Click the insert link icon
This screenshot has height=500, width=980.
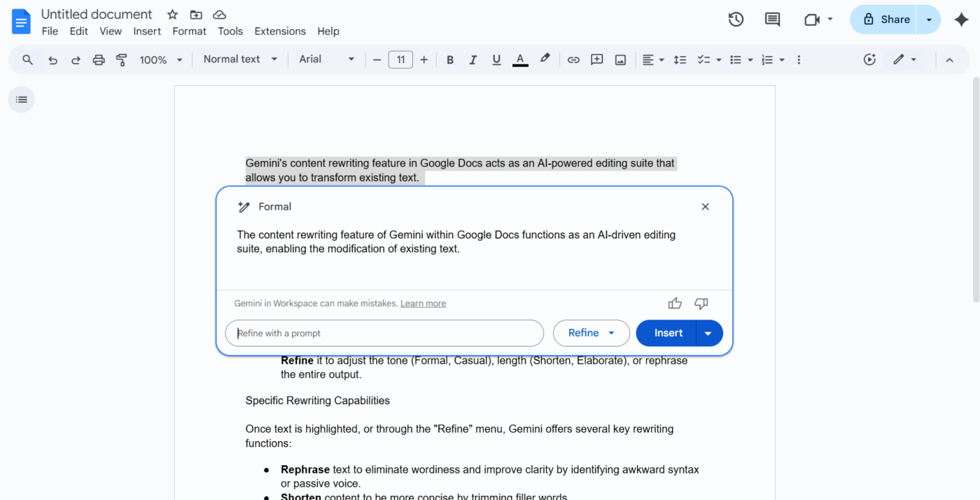[573, 60]
